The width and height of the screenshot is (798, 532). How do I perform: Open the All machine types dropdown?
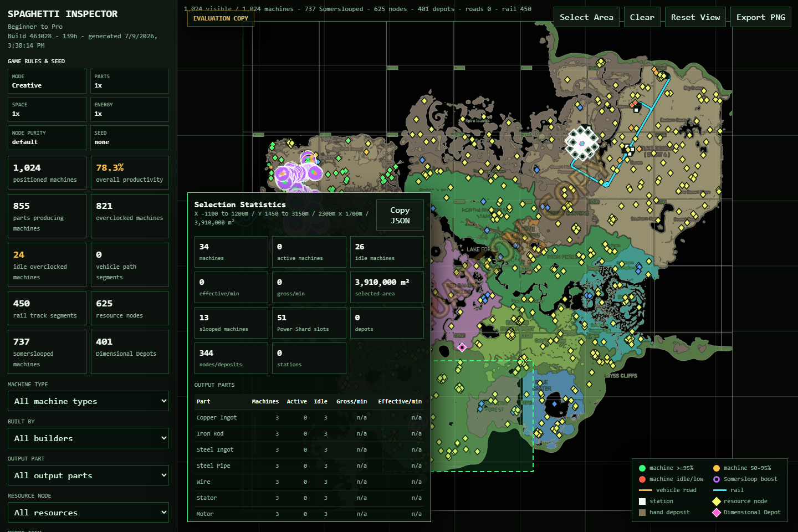coord(88,401)
